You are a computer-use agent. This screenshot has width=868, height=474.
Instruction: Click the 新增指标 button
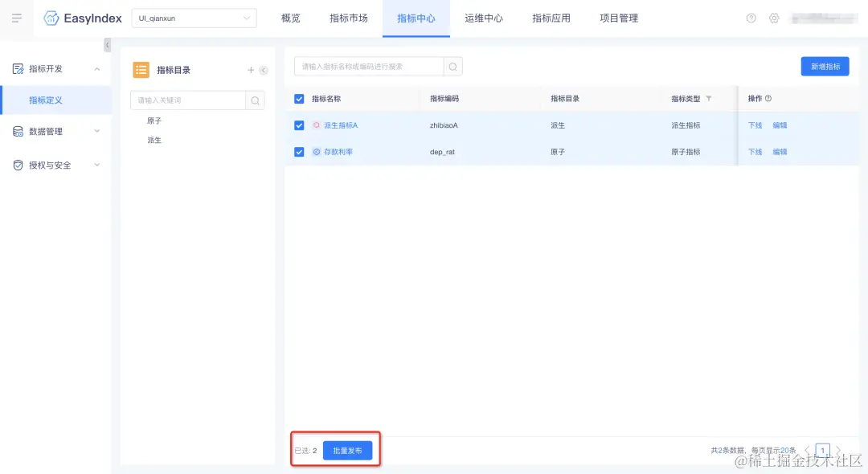825,67
